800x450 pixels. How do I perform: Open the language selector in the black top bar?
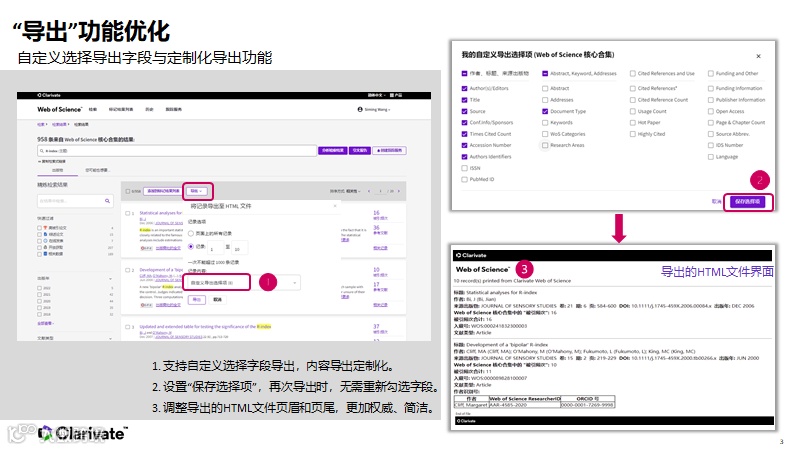[x=377, y=95]
